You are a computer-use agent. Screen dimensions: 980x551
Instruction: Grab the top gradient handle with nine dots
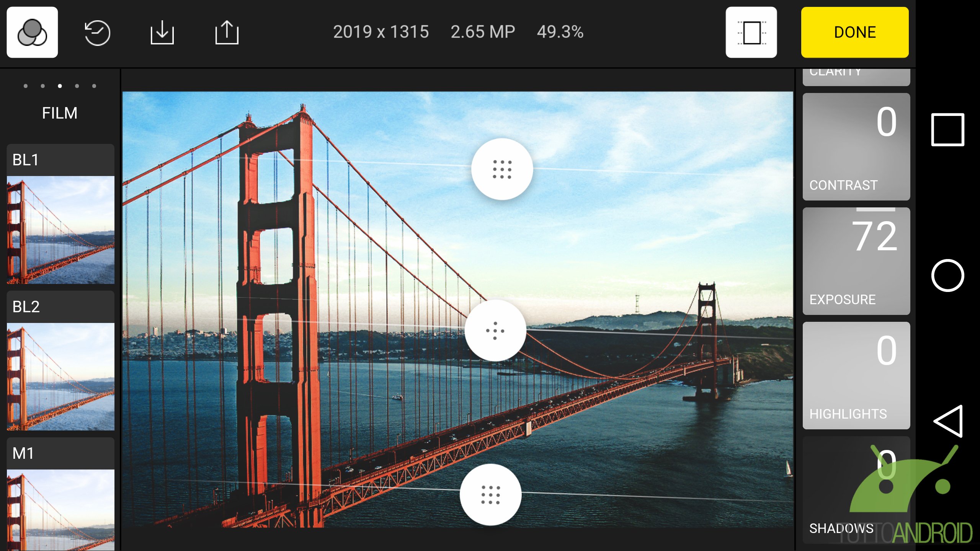point(502,169)
